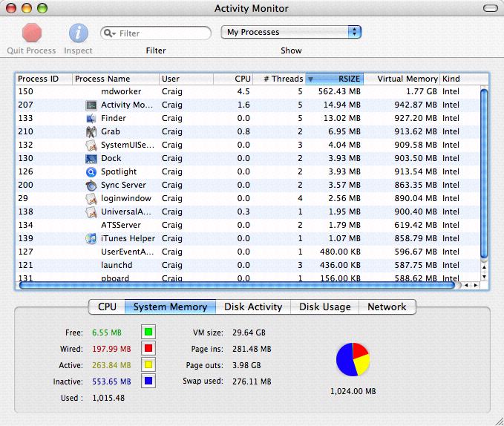Screen dimensions: 504x426
Task: Click the SystemUIServer process icon
Action: [x=91, y=145]
